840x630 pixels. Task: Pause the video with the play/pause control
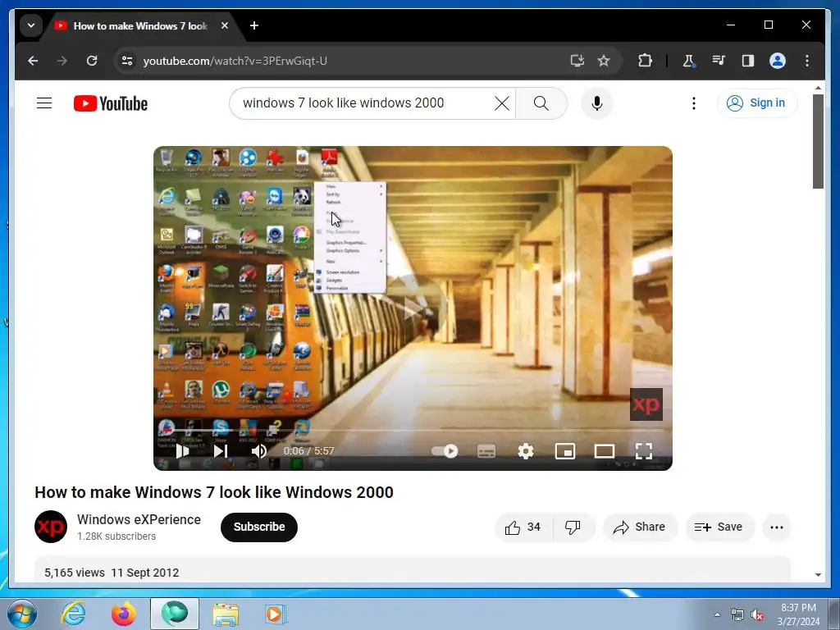pos(182,451)
